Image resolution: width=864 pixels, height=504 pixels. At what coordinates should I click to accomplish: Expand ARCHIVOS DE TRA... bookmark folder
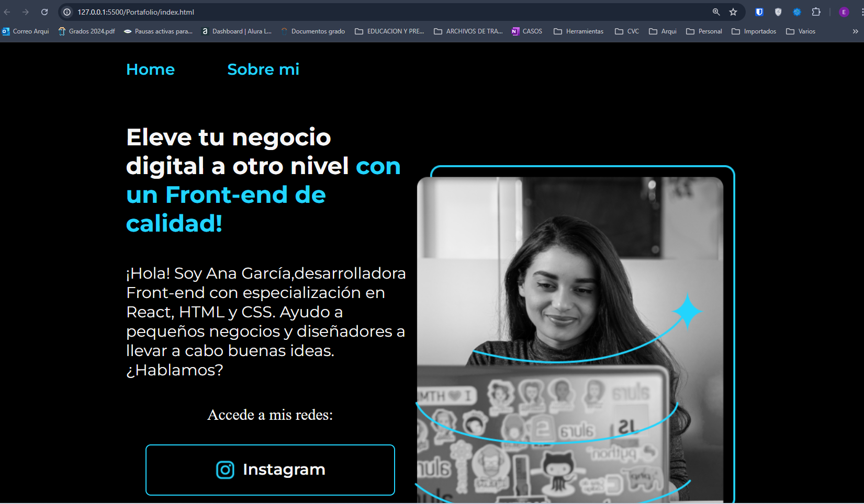click(468, 31)
